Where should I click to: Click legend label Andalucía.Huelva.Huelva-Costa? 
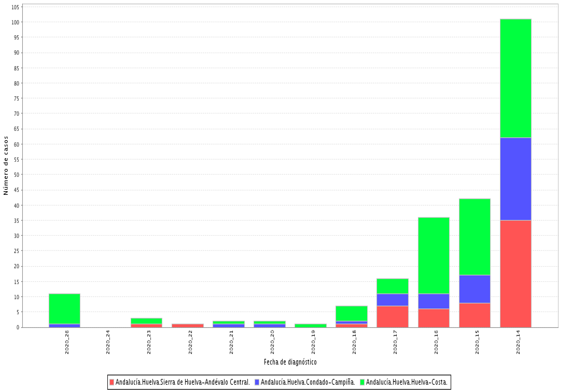407,382
